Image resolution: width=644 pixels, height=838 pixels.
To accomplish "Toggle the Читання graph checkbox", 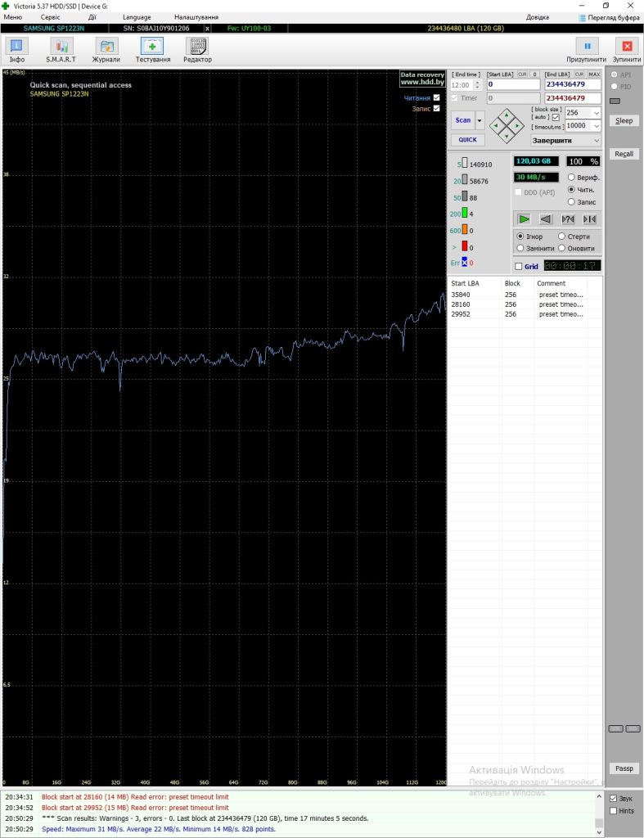I will [437, 98].
